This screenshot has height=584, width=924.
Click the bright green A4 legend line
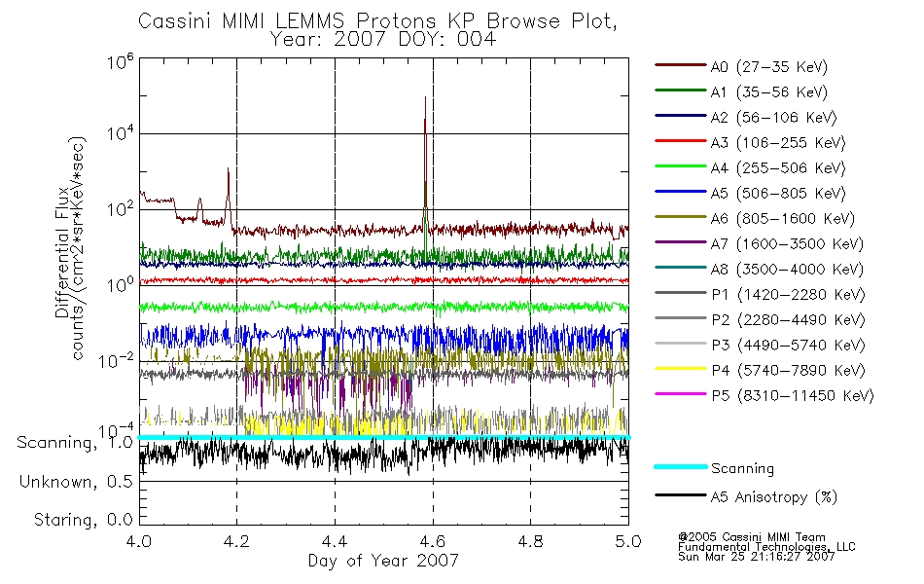681,166
